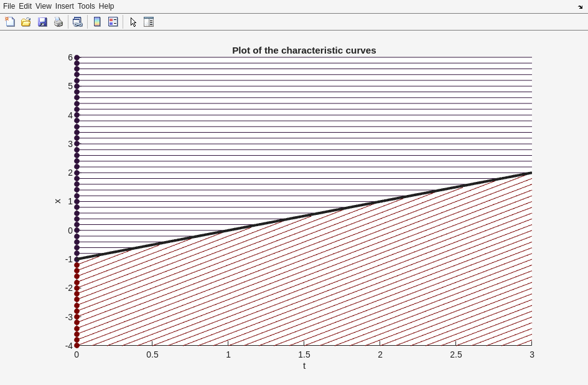Click the New Figure toolbar icon
Screen dimensions: 588x385
[10, 22]
